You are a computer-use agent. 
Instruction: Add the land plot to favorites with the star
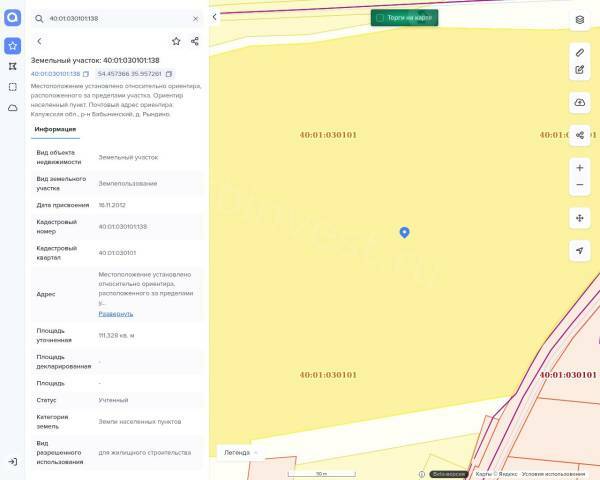pos(176,41)
